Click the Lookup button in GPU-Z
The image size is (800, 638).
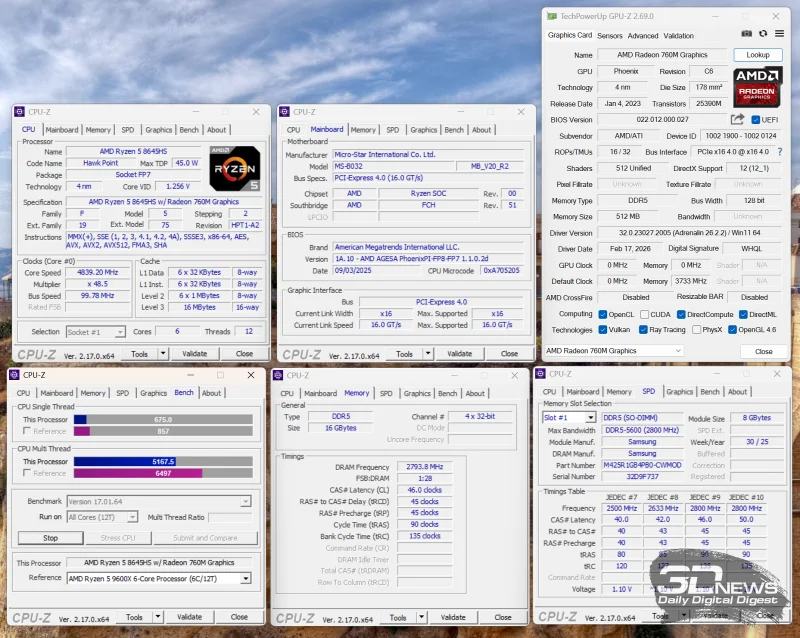click(757, 55)
